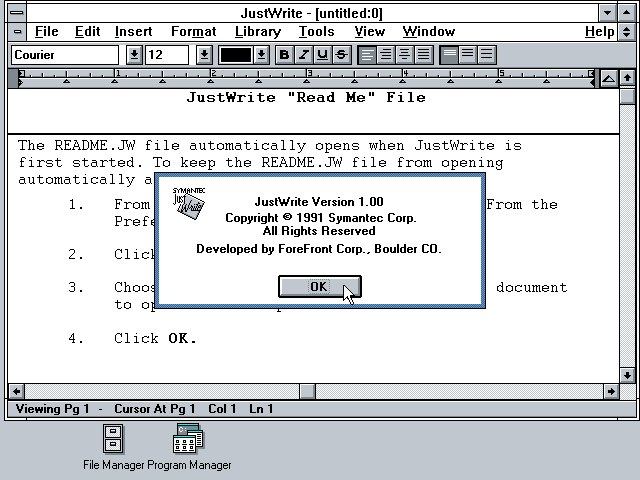Open the font size dropdown arrow
The height and width of the screenshot is (480, 640).
[x=204, y=55]
